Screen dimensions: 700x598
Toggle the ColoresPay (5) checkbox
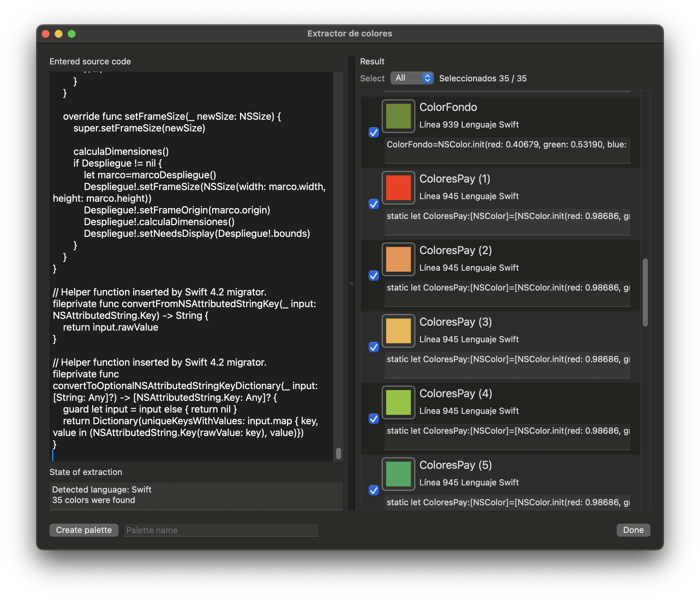click(373, 490)
